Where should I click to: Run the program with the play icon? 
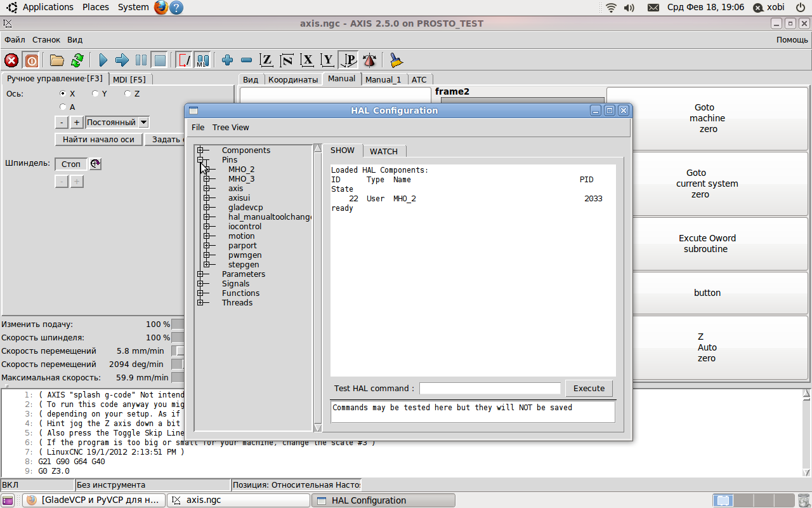coord(103,60)
